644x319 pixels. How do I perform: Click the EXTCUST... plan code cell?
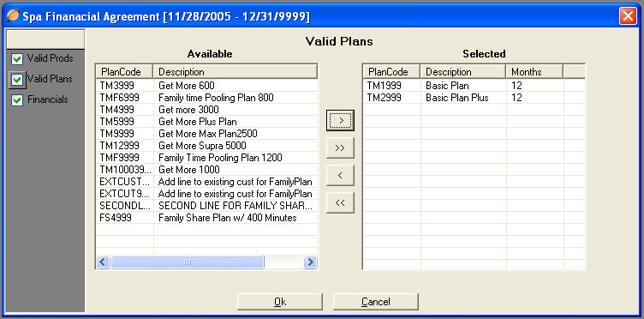point(125,182)
